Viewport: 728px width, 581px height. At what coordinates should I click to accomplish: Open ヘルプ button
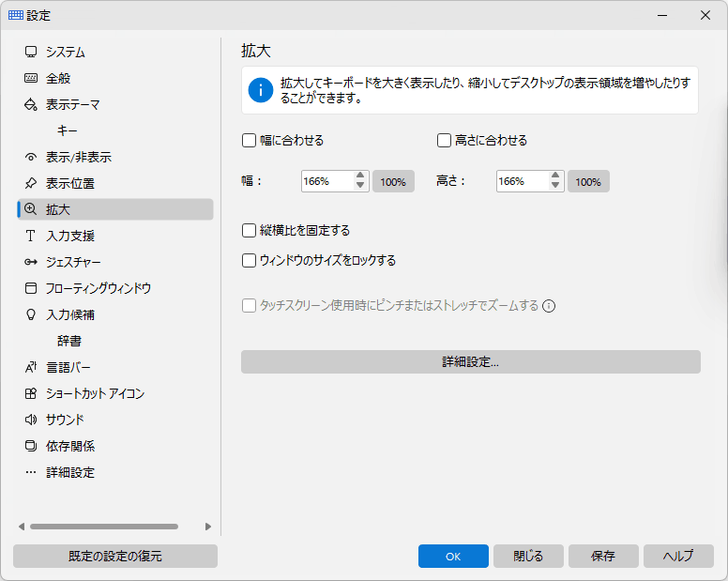678,556
